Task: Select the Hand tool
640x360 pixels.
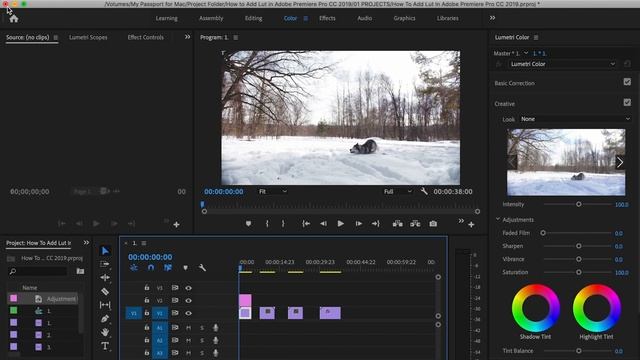Action: pyautogui.click(x=105, y=332)
